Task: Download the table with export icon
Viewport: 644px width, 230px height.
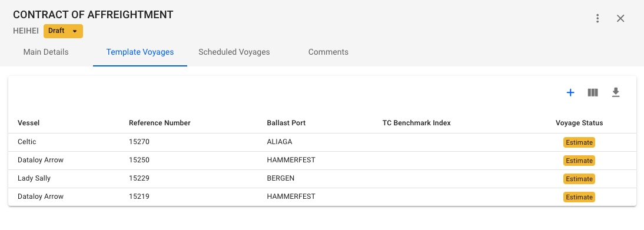Action: click(x=615, y=93)
